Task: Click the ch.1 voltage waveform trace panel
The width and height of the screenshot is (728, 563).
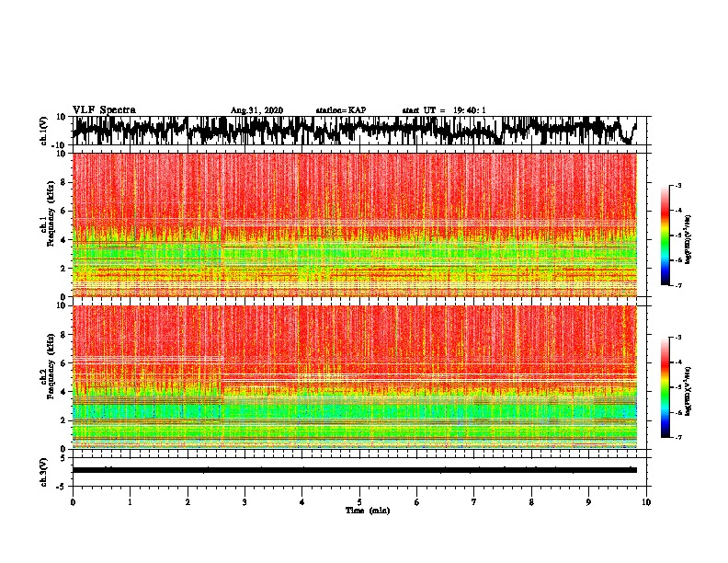Action: point(358,131)
